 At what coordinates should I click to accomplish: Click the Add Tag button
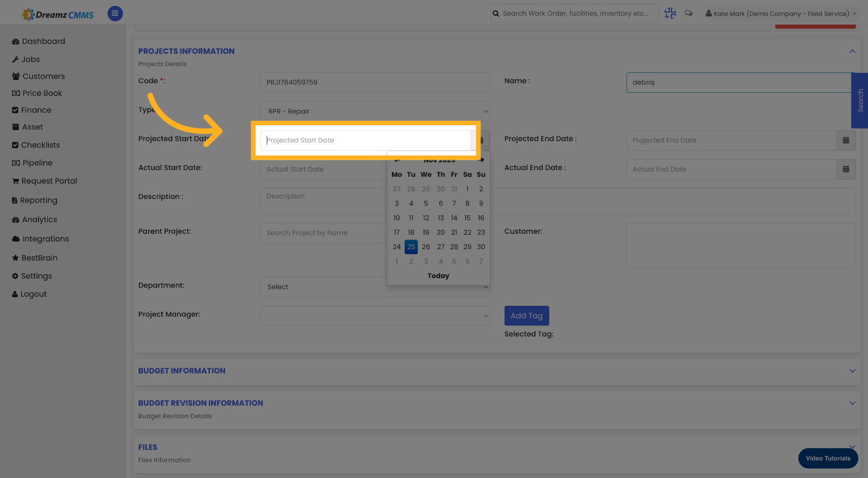(527, 316)
